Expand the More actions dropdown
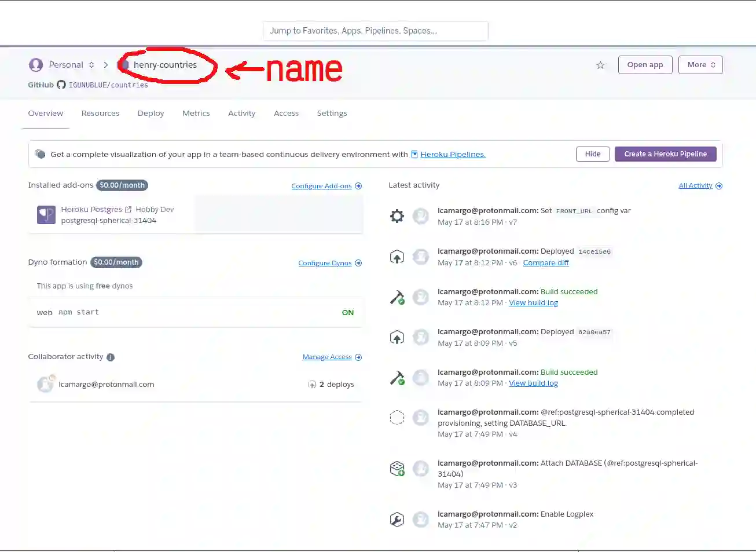 [x=701, y=65]
